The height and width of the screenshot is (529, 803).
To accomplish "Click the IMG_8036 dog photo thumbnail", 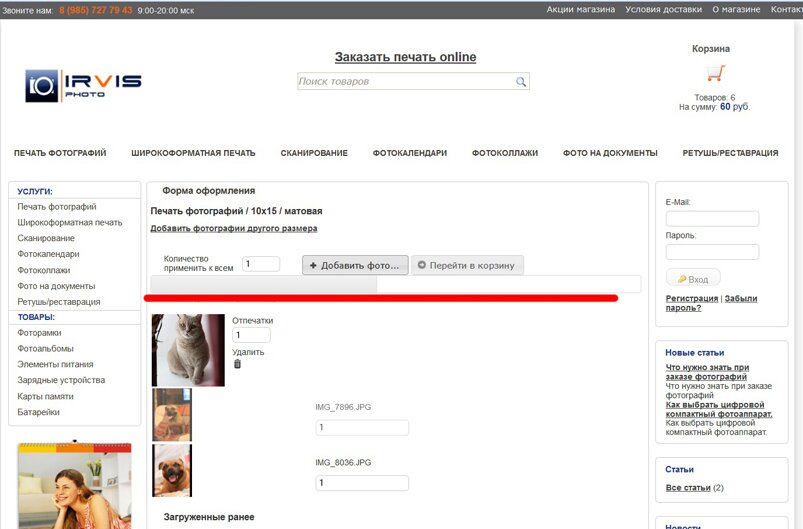I will coord(172,470).
